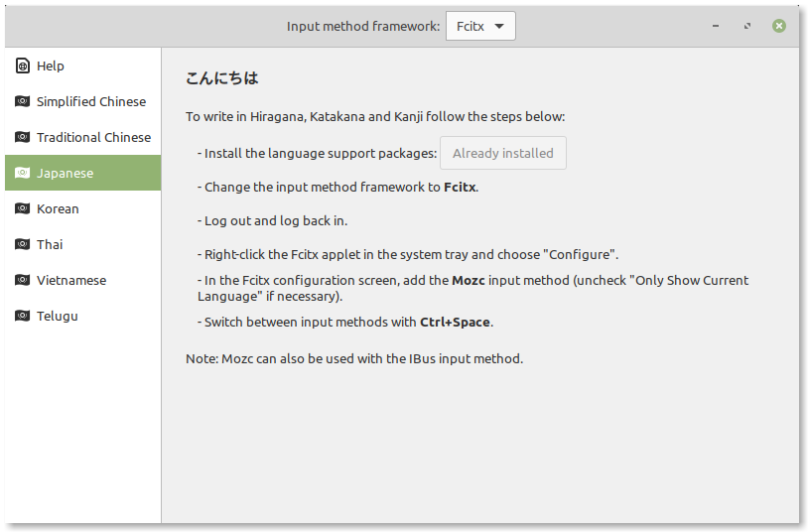This screenshot has height=532, width=808.
Task: Switch to Traditional Chinese section
Action: 93,137
